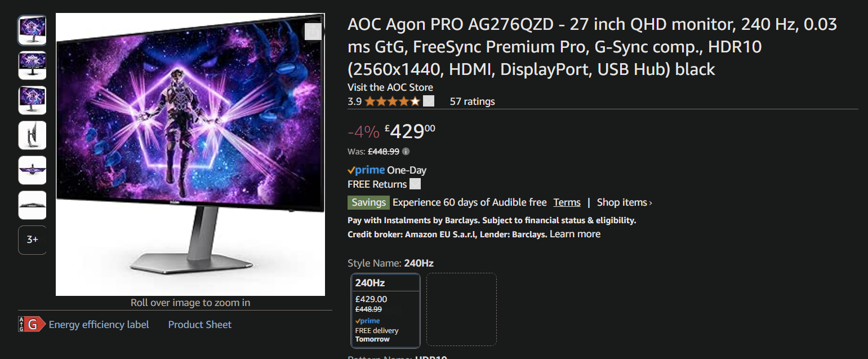Screen dimensions: 868x359
Task: Click the energy efficiency G rating badge
Action: pyautogui.click(x=32, y=324)
